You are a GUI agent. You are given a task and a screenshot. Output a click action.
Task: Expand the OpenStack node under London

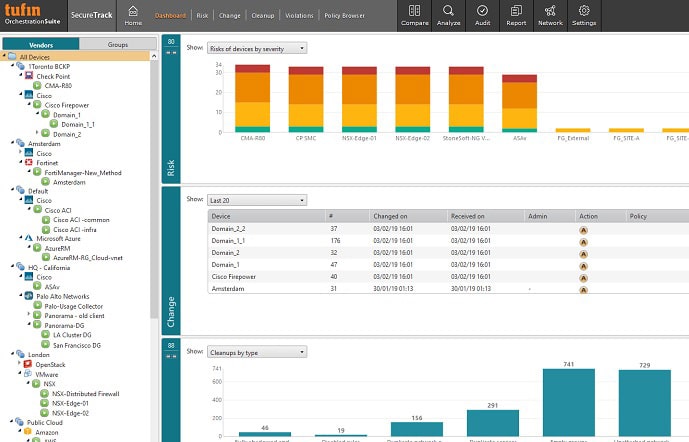tap(19, 363)
